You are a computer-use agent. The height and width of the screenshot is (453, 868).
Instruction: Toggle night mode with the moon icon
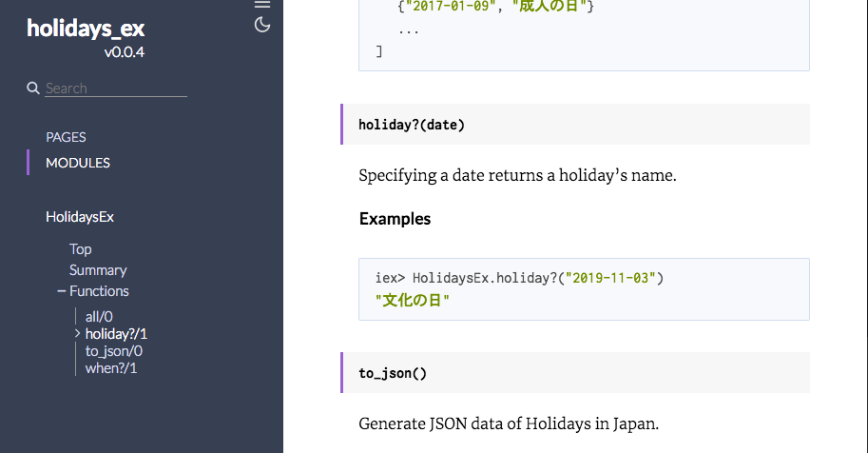pos(262,25)
